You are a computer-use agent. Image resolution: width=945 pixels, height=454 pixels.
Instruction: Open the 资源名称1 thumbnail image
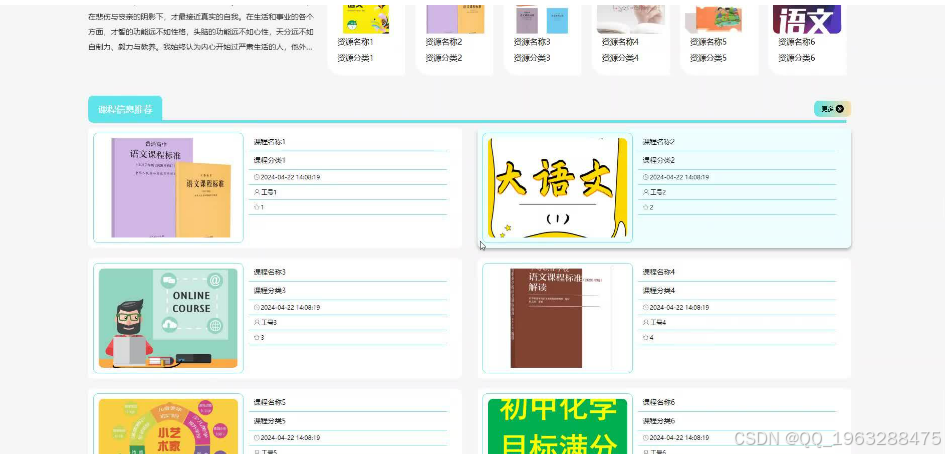tap(366, 19)
